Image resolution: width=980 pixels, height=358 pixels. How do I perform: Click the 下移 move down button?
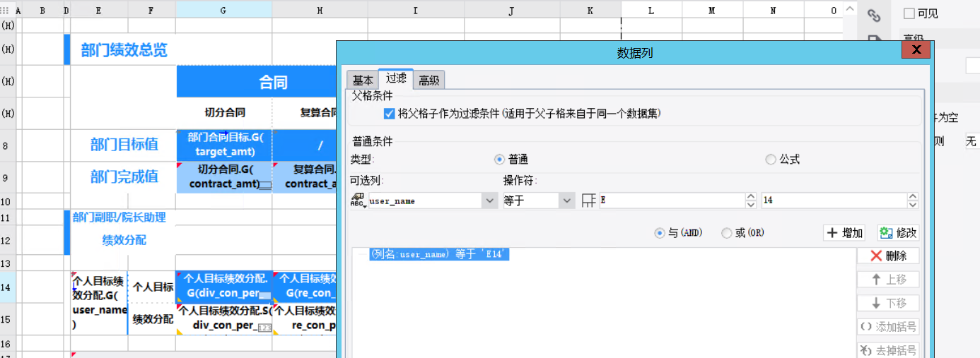click(888, 303)
